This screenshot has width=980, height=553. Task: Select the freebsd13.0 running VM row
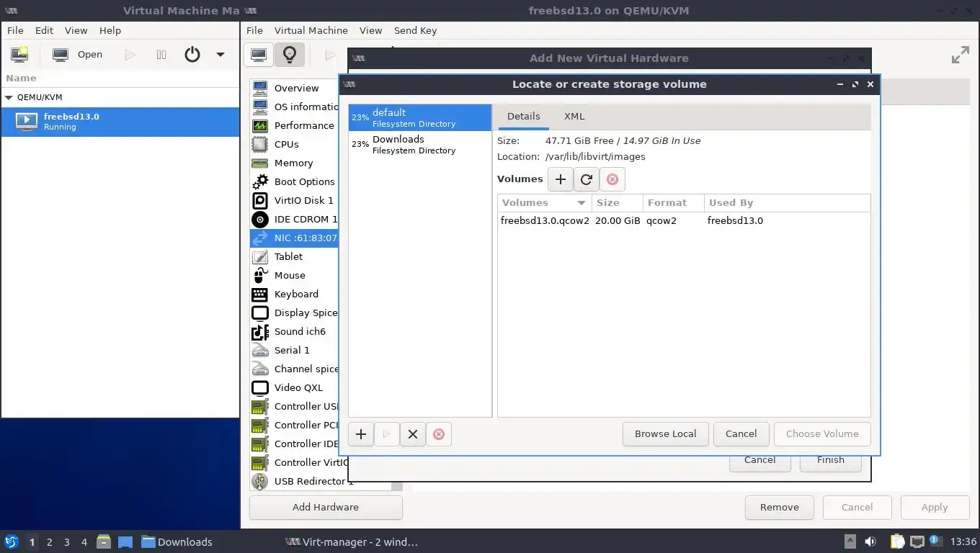click(x=120, y=122)
